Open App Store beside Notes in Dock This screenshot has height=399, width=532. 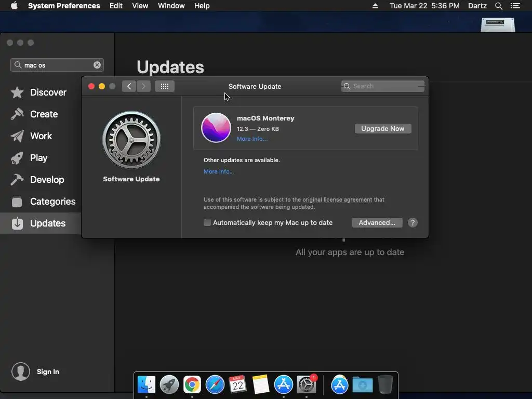coord(283,385)
